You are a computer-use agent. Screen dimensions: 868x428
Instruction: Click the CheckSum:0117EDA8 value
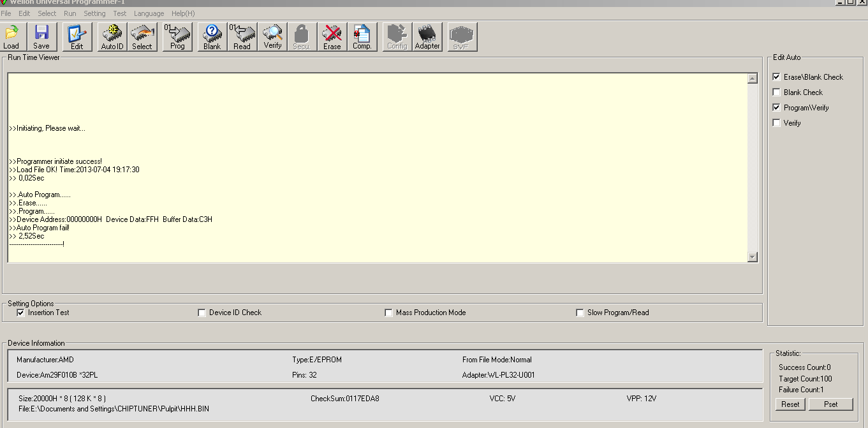pyautogui.click(x=345, y=399)
